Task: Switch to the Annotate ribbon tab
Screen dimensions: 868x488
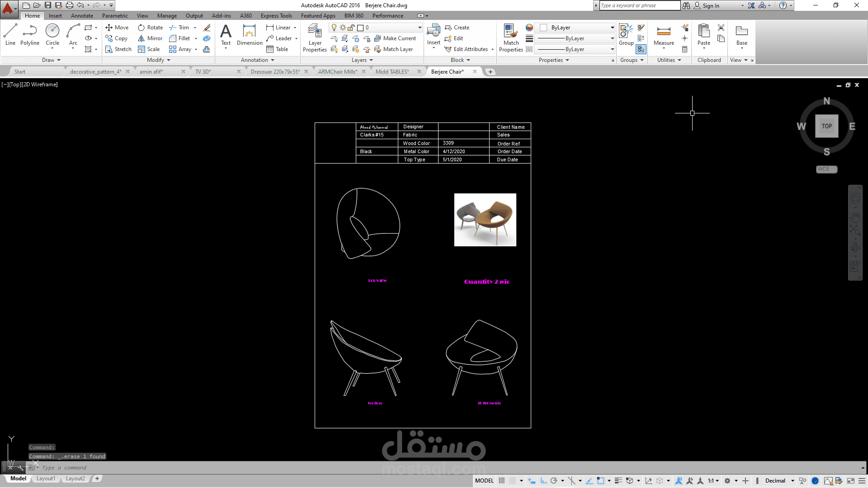Action: [82, 16]
